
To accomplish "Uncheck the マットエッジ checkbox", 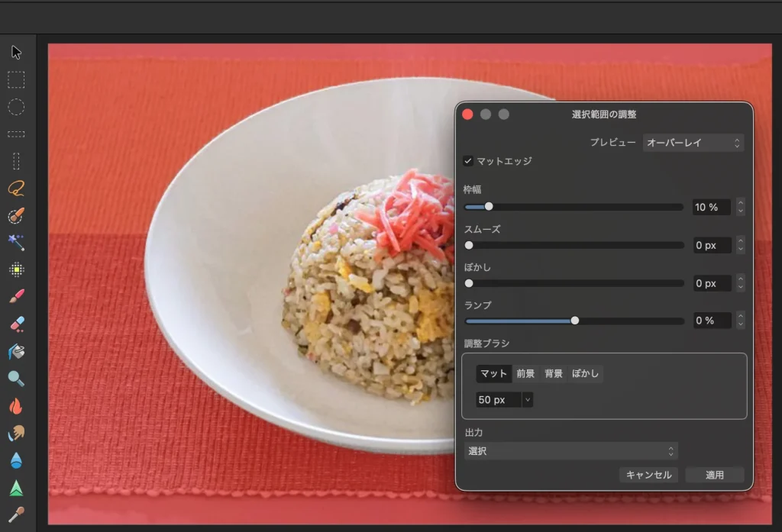I will pyautogui.click(x=468, y=161).
